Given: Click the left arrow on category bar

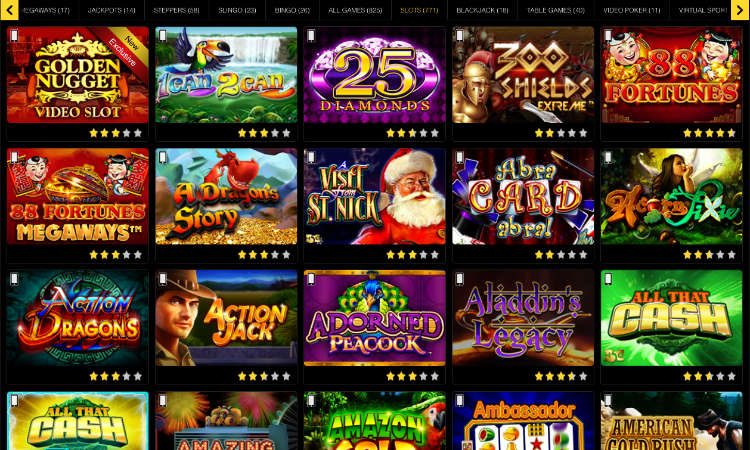Looking at the screenshot, I should [9, 10].
